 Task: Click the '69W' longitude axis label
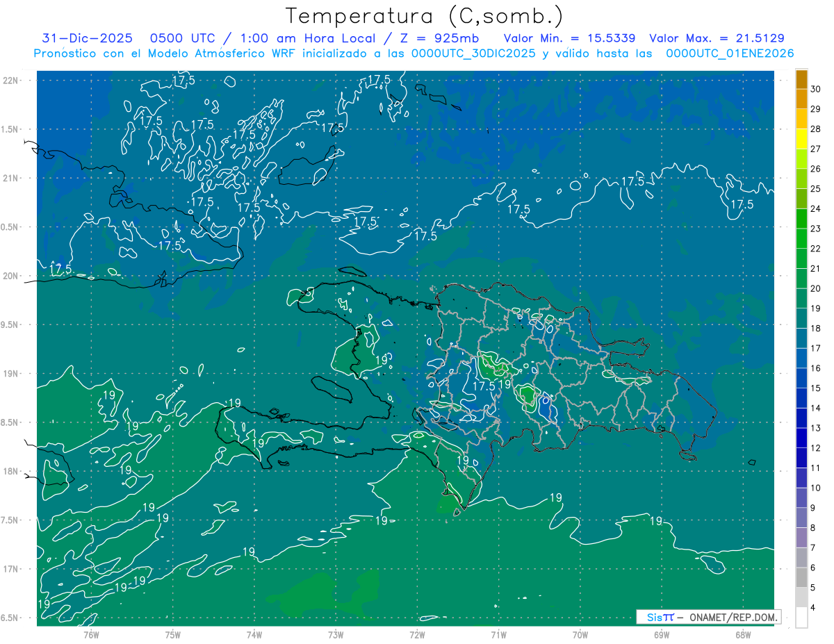[662, 634]
